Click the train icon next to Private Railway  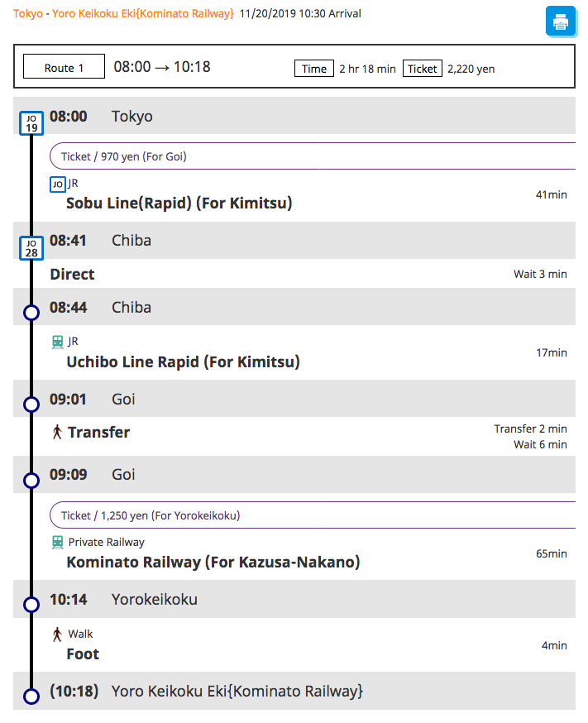(x=57, y=542)
